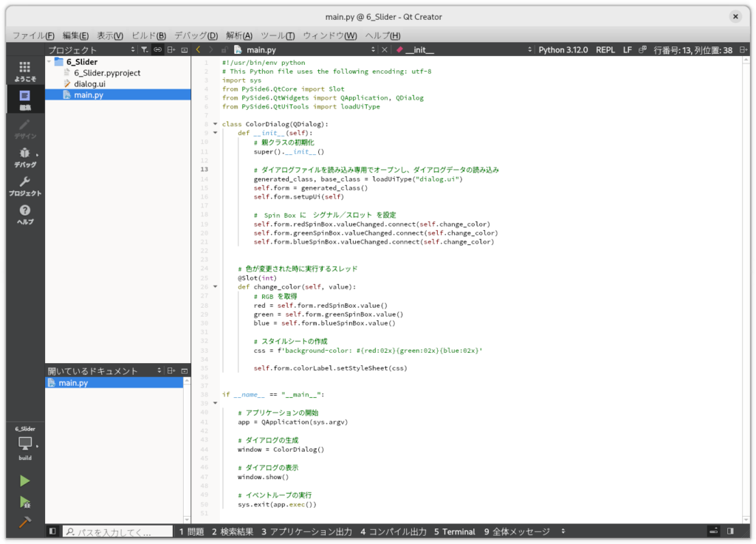Collapse the 6_Slider project tree node
The image size is (756, 544).
click(49, 62)
